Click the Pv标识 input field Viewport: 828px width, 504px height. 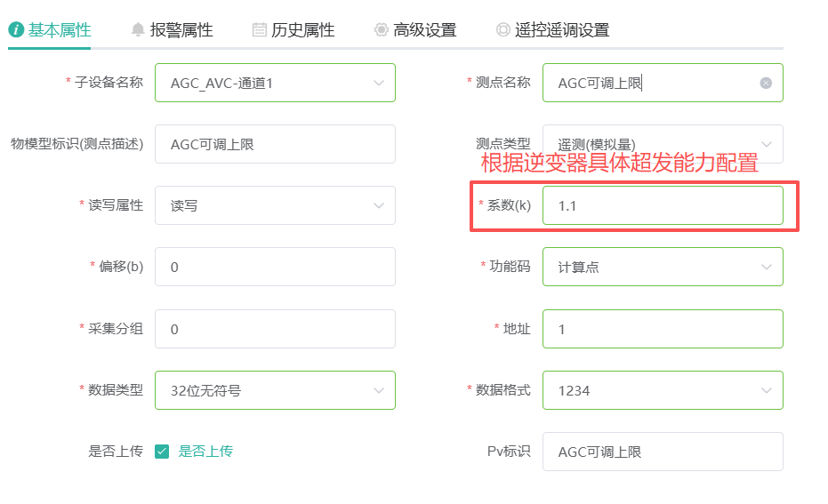[662, 452]
